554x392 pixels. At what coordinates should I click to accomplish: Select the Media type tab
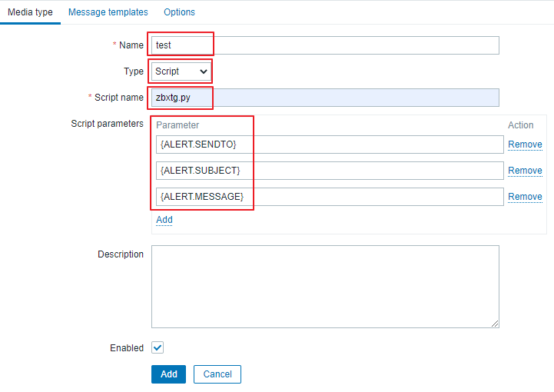(30, 12)
